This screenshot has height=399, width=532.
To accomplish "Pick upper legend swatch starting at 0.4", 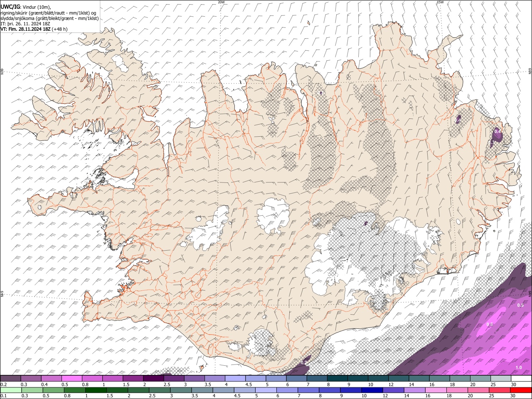I will coord(51,378).
